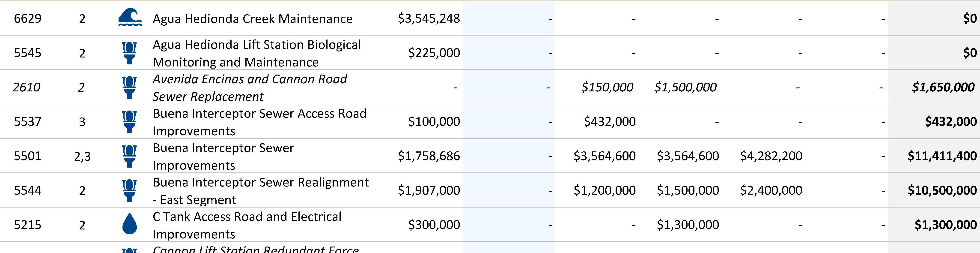Click the wave icon for Agua Hedionda Creek

pyautogui.click(x=130, y=18)
